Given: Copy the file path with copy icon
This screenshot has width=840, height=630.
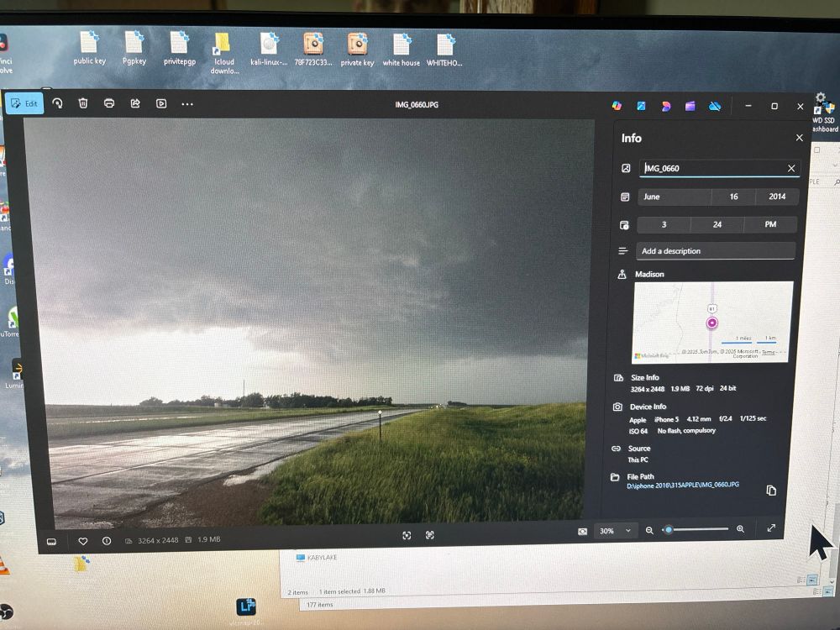Looking at the screenshot, I should tap(771, 491).
